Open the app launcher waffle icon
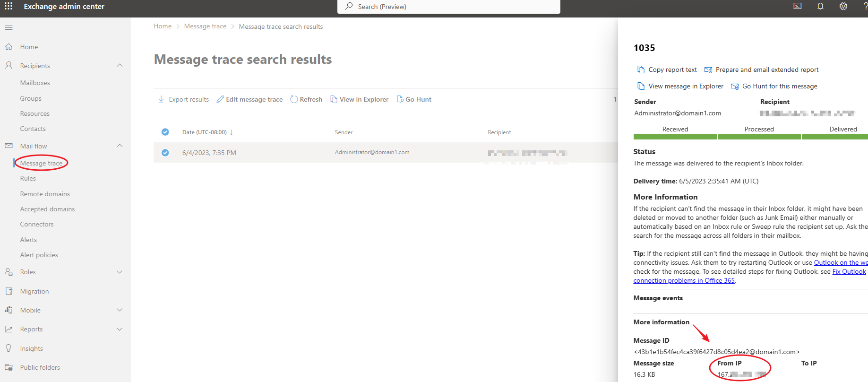Screen dimensions: 868x382 [9, 6]
